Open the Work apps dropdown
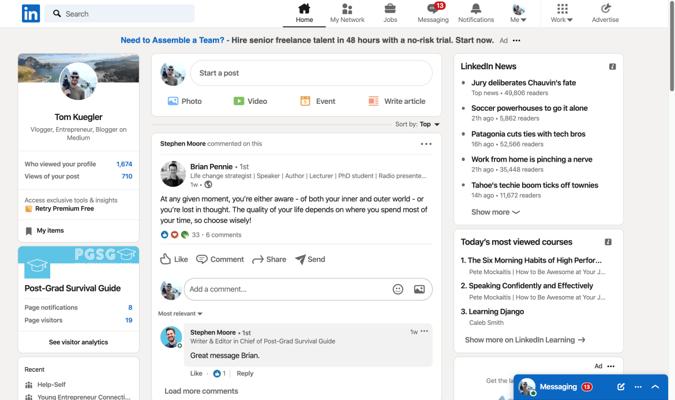Screen dimensions: 675x400 pos(562,13)
